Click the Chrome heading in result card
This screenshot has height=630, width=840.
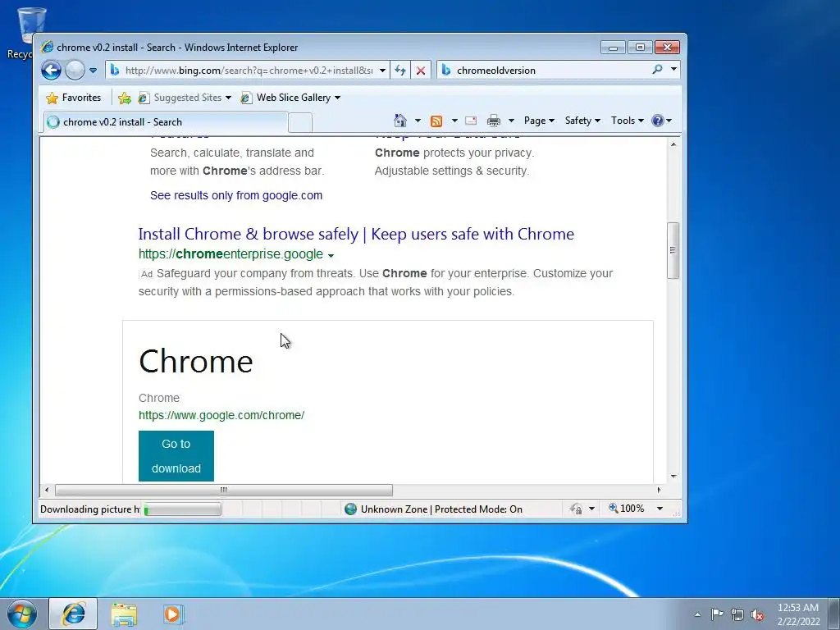coord(195,361)
